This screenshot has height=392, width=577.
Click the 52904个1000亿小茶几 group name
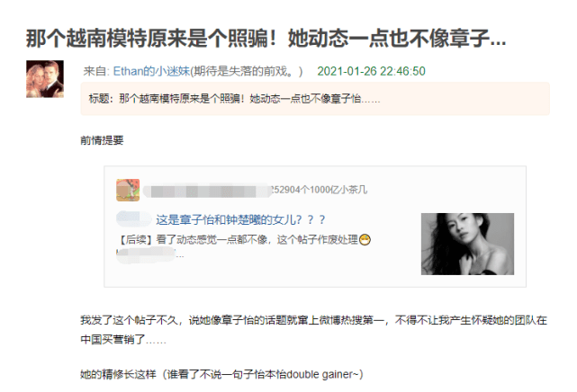(320, 190)
